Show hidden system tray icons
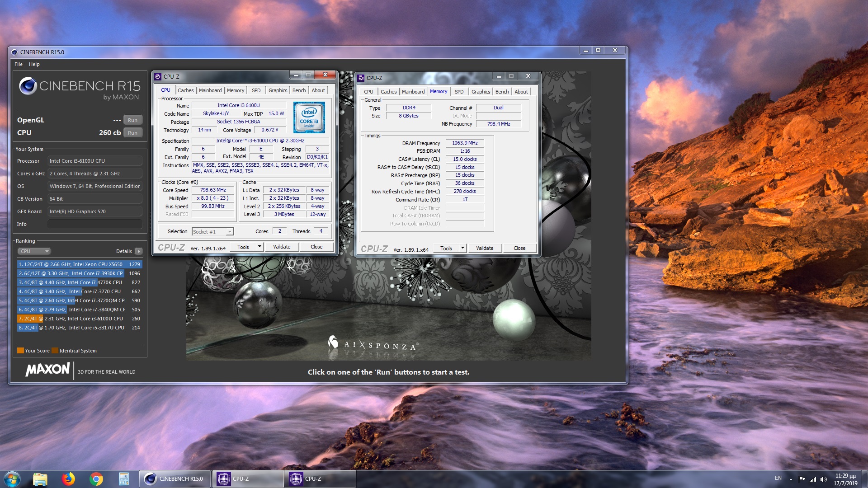868x488 pixels. [791, 479]
